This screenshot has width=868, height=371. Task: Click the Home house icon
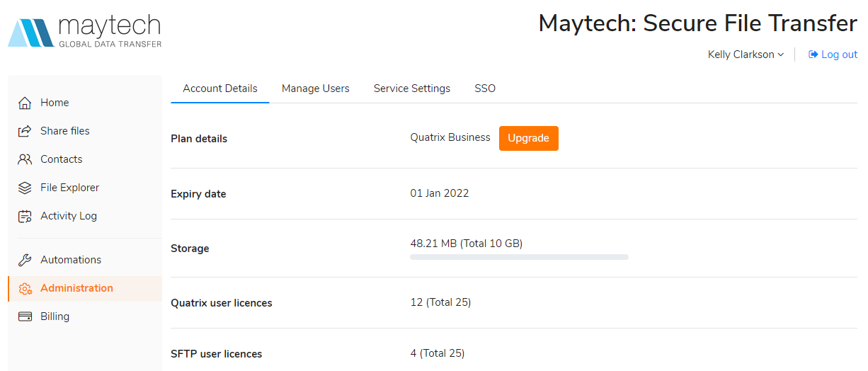pyautogui.click(x=25, y=103)
